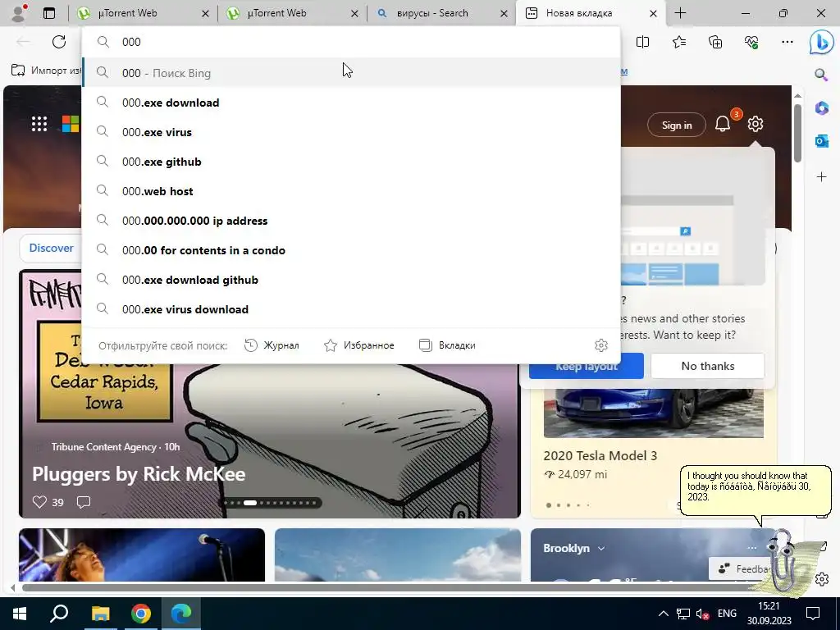Image resolution: width=840 pixels, height=630 pixels.
Task: Open File Explorer from the taskbar
Action: click(x=100, y=614)
